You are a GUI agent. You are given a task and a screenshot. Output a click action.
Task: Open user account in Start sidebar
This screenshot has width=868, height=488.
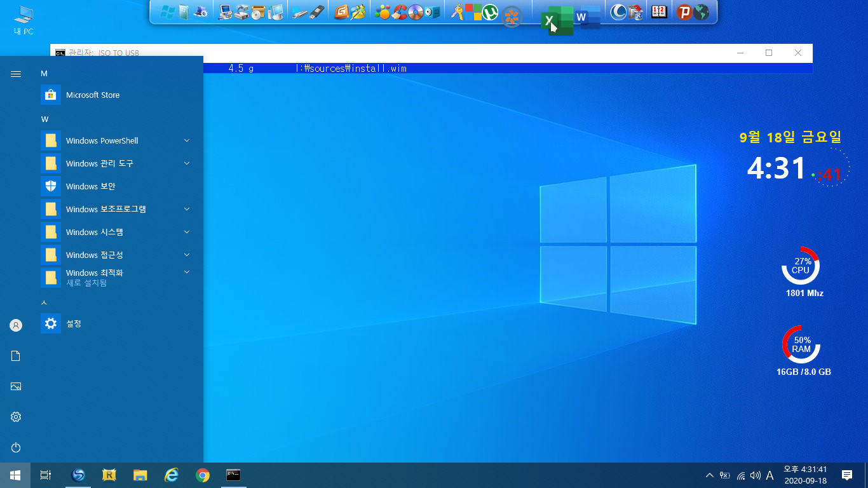16,325
